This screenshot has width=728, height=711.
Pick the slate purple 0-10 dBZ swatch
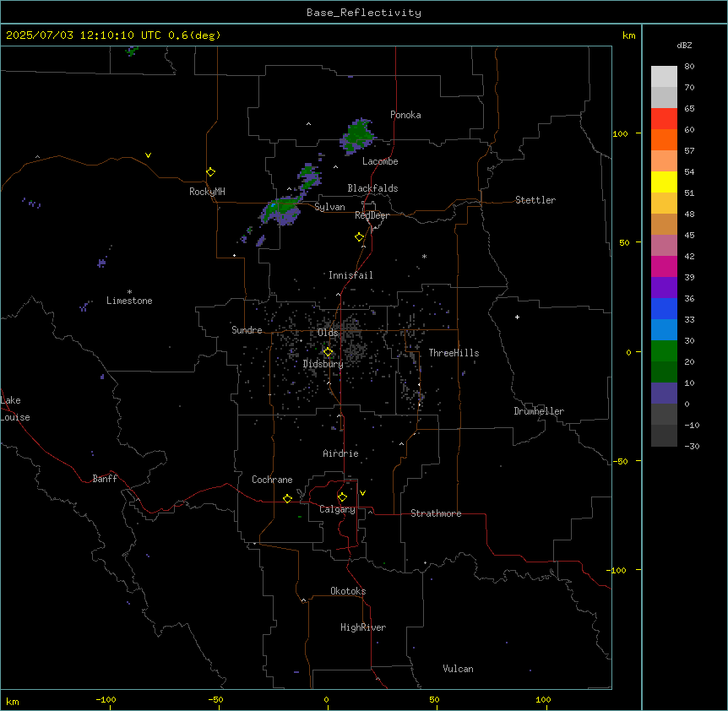(x=664, y=393)
